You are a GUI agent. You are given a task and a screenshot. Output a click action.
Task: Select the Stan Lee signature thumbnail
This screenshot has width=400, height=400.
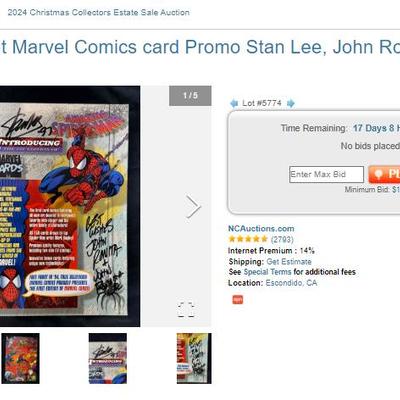[x=108, y=358]
